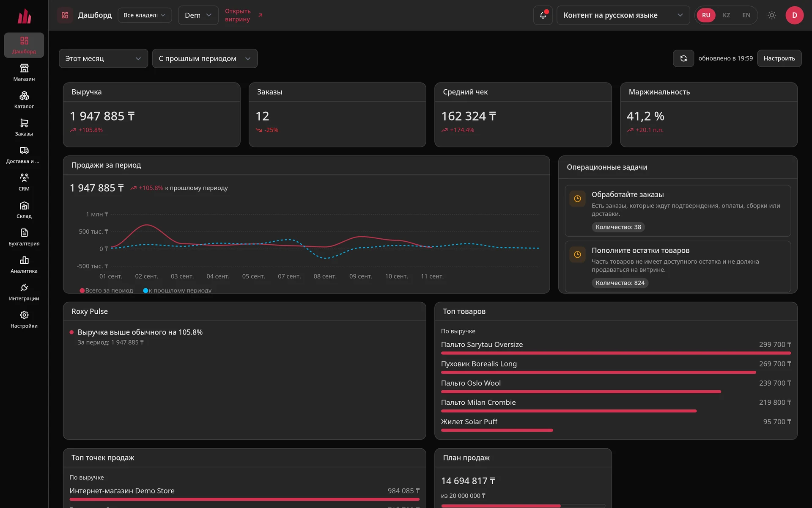
Task: Click the Пальто Sarytau Oversize revenue bar
Action: (x=616, y=353)
